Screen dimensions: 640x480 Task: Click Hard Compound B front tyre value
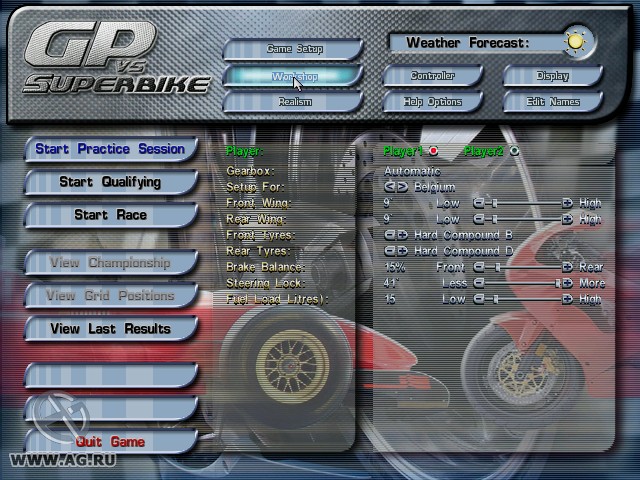463,236
